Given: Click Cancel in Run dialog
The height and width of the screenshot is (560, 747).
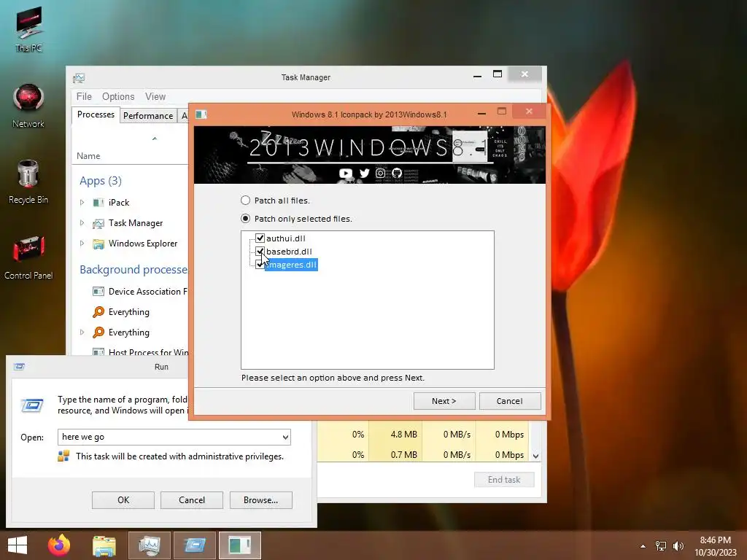Looking at the screenshot, I should 192,500.
